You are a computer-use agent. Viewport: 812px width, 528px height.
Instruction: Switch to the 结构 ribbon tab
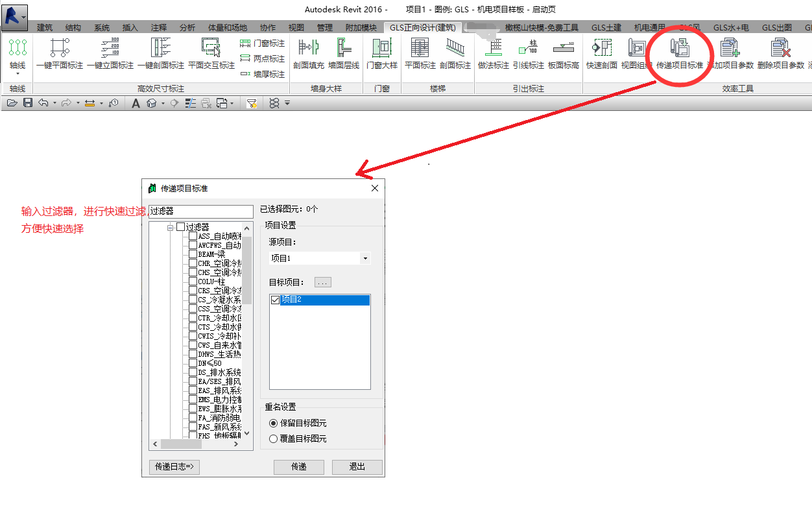(x=73, y=27)
